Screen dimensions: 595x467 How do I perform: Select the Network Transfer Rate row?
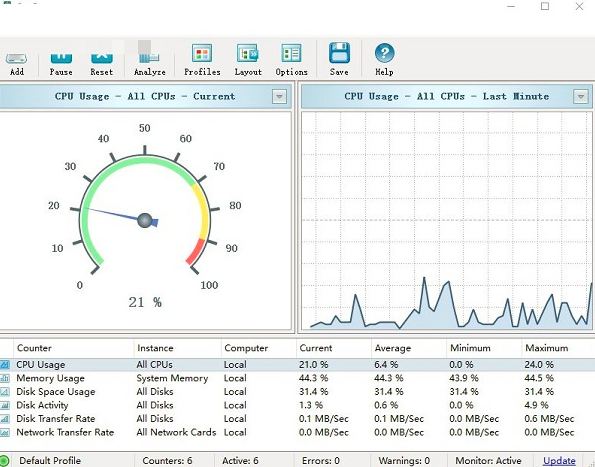click(298, 432)
